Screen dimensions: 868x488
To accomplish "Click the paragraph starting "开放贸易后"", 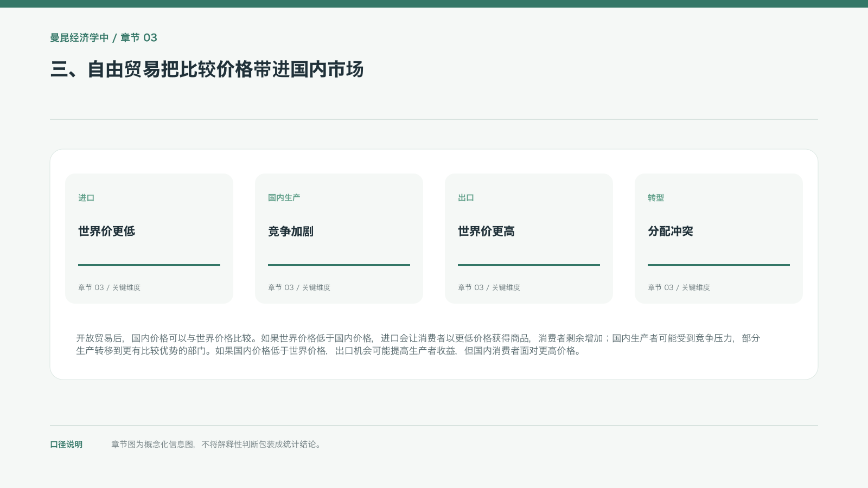I will click(x=418, y=344).
